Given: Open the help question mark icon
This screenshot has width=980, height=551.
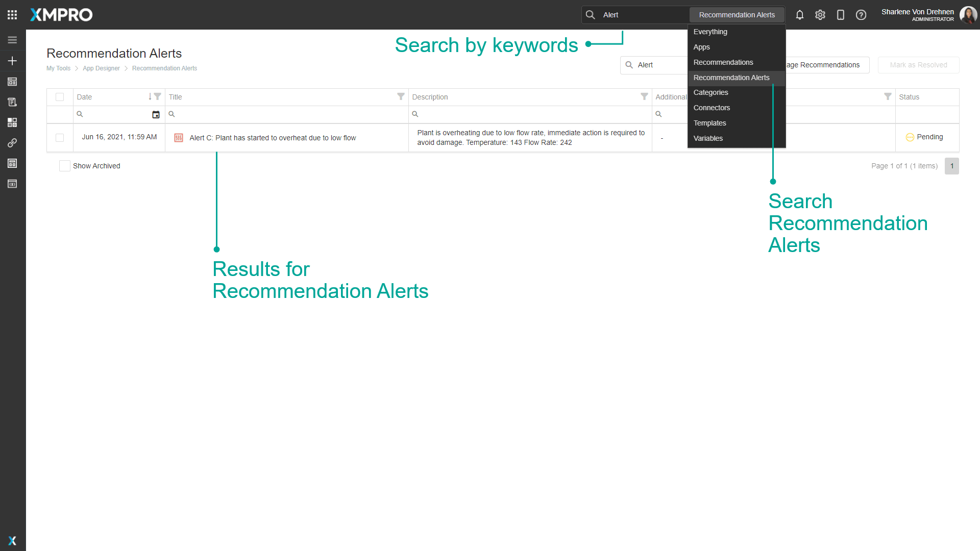Looking at the screenshot, I should pyautogui.click(x=861, y=15).
